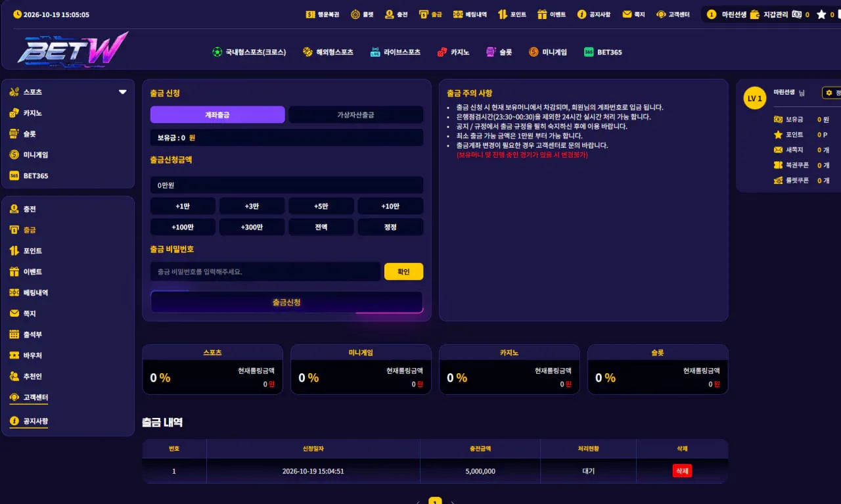The width and height of the screenshot is (841, 504).
Task: Open 포인트 in the left sidebar
Action: (x=26, y=251)
